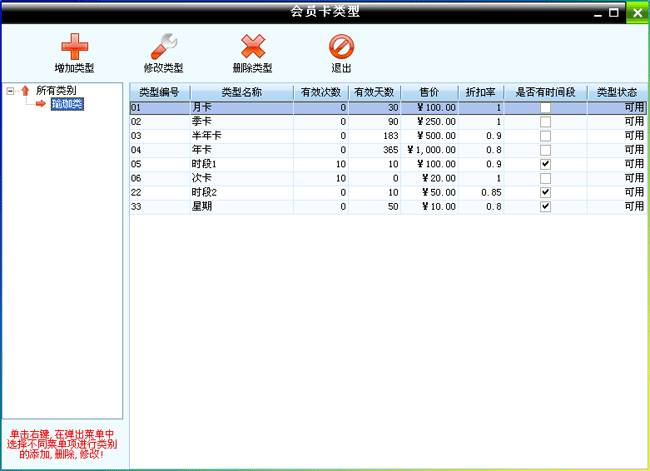Sort by the 售价 column header
The image size is (650, 471).
click(x=430, y=92)
